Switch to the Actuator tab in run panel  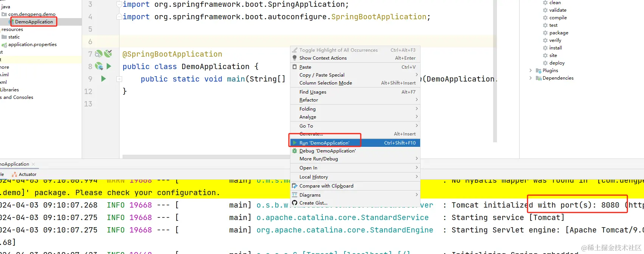[24, 174]
